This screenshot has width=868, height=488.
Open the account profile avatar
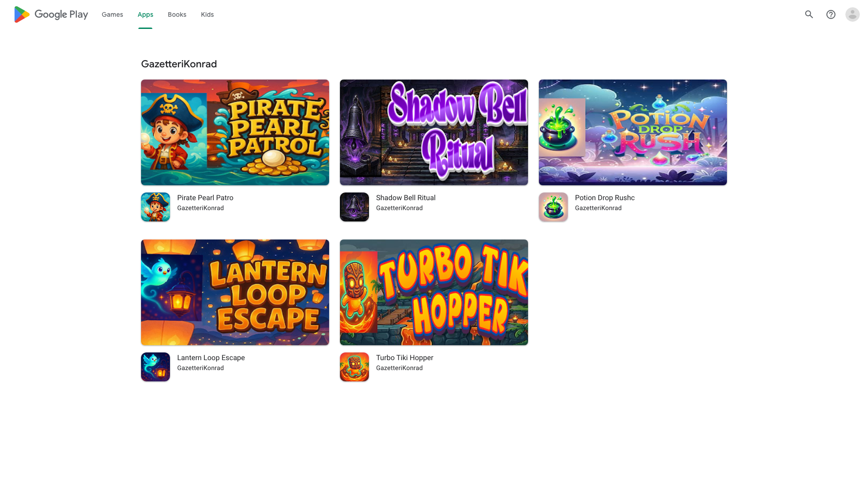(853, 14)
